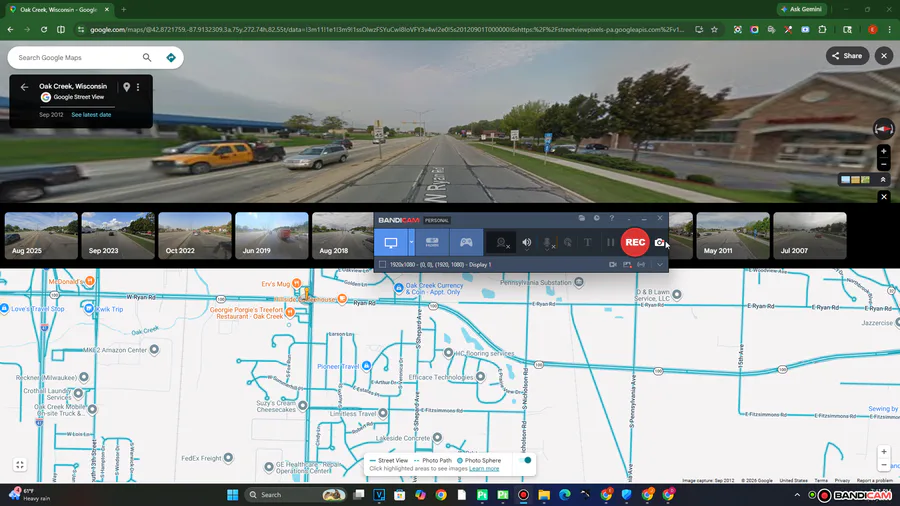Toggle Bandicam text overlay

(588, 242)
